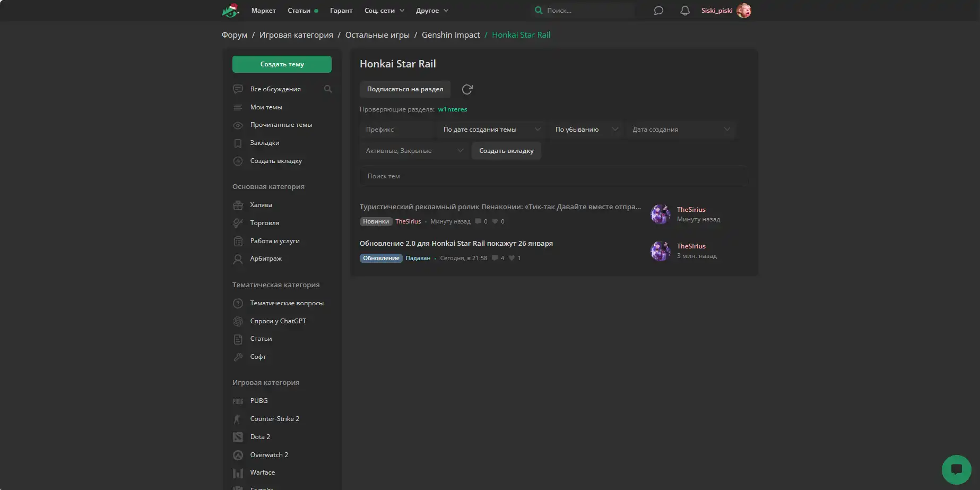980x490 pixels.
Task: Open the По убыванию sort order dropdown
Action: tap(587, 130)
